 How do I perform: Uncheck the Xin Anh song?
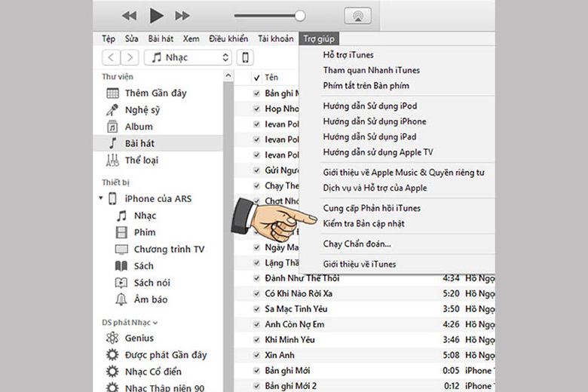(257, 355)
